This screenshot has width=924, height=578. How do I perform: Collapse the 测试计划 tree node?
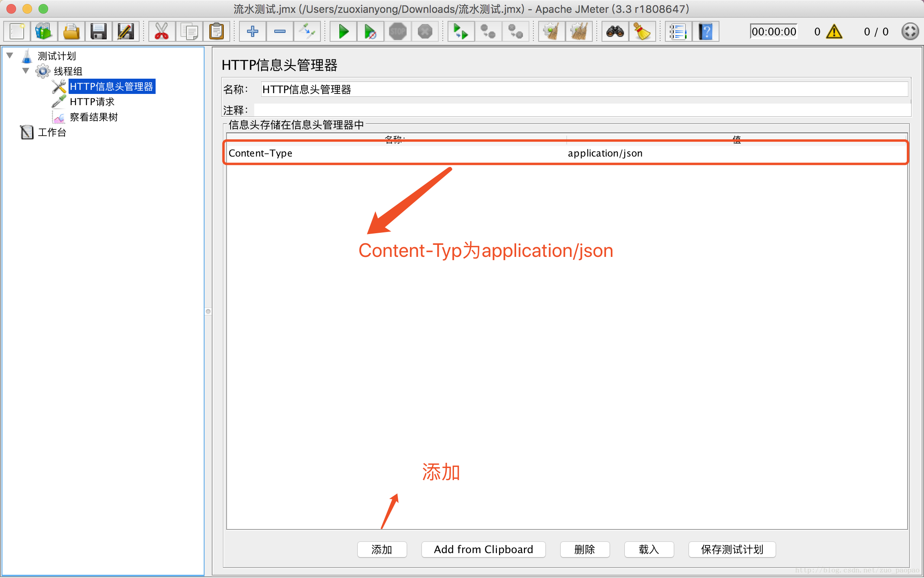click(10, 55)
